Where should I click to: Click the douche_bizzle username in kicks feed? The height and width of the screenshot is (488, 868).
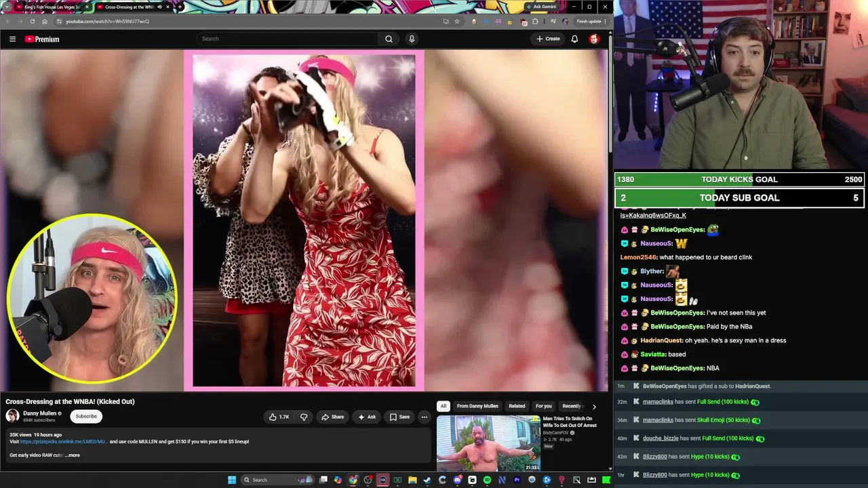point(660,439)
